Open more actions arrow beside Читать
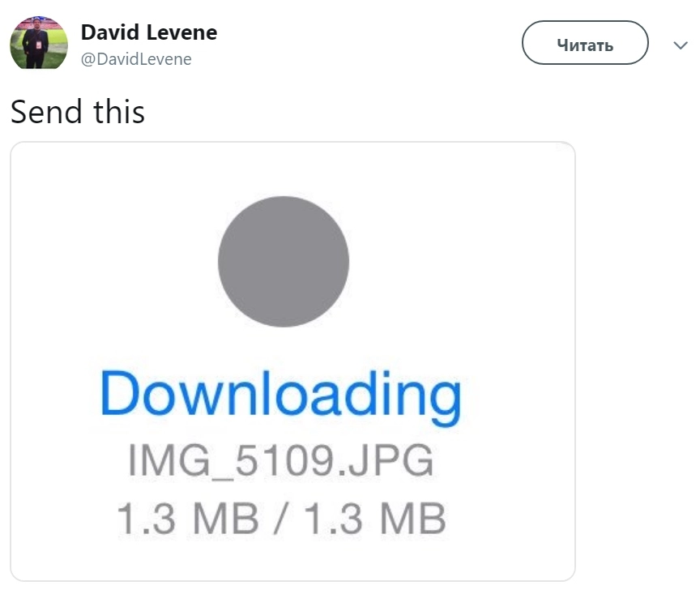 [x=681, y=45]
